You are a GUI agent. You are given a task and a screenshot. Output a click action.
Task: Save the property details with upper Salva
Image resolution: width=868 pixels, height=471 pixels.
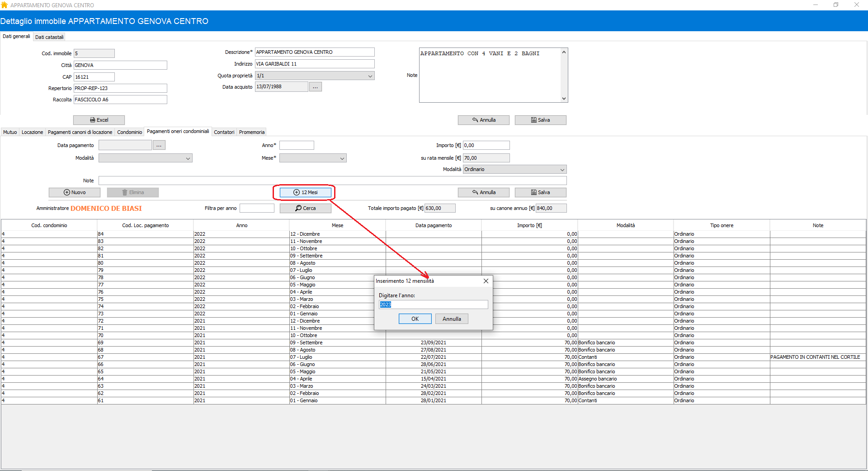pyautogui.click(x=540, y=120)
